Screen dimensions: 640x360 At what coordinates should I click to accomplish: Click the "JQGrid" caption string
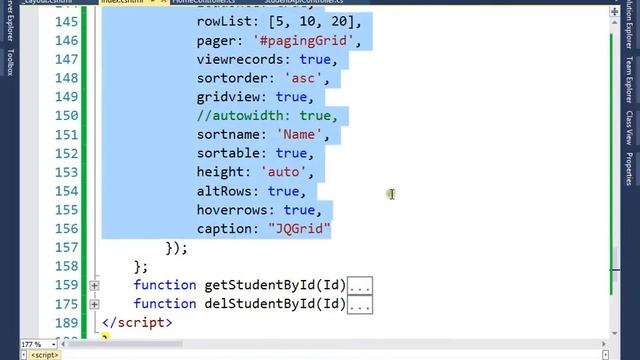click(299, 229)
